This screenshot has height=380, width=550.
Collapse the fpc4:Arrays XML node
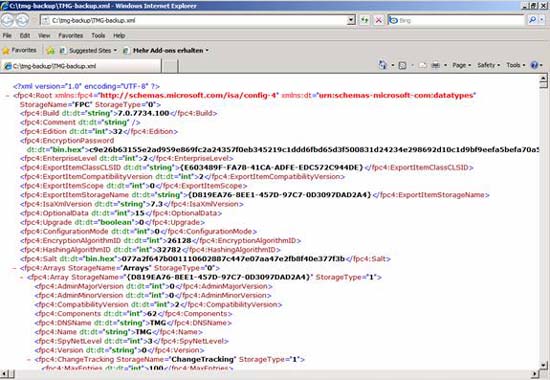coord(14,268)
